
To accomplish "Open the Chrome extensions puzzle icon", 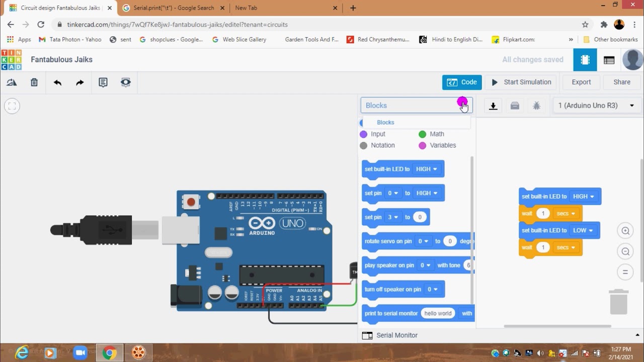I will coord(604,25).
